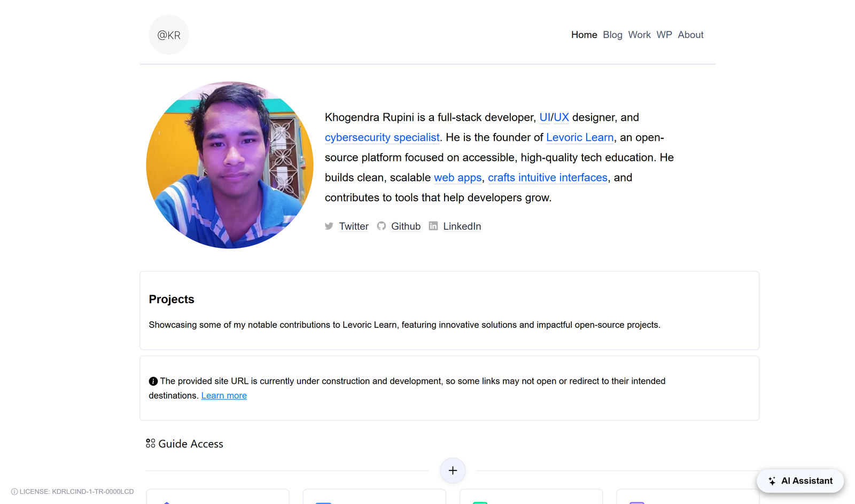Click the Learn more link
Image resolution: width=855 pixels, height=504 pixels.
click(224, 395)
